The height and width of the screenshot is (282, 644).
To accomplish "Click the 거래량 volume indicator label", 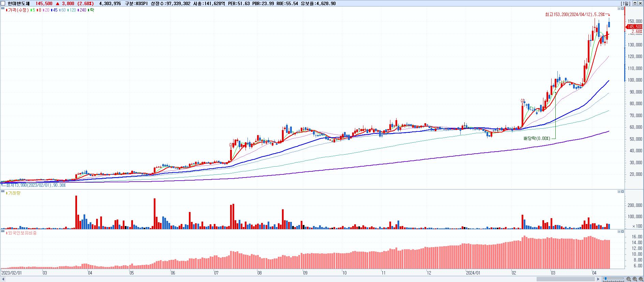I will pyautogui.click(x=14, y=193).
